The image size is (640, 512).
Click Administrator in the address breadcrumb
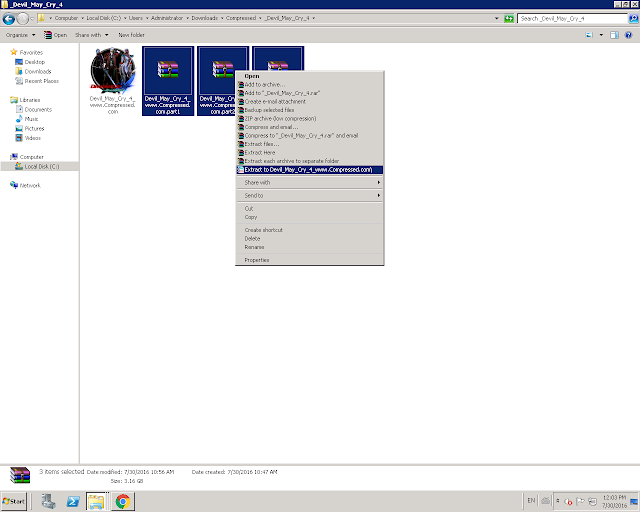(x=167, y=18)
